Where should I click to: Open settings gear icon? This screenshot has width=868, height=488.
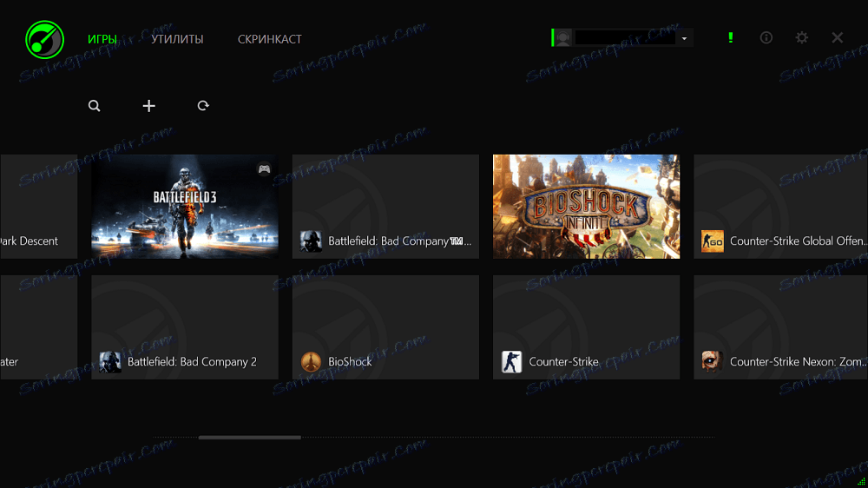point(801,37)
